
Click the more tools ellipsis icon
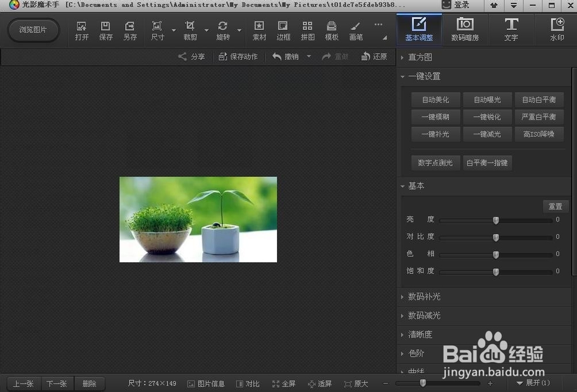tap(379, 25)
